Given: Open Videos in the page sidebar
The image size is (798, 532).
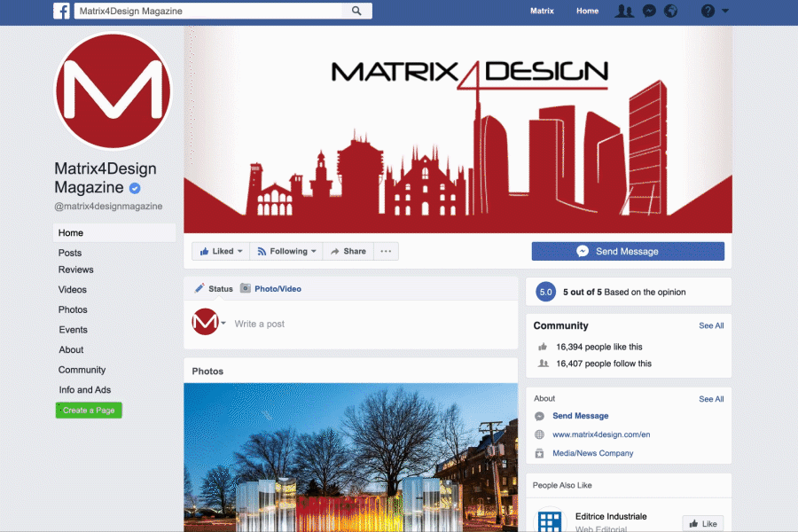Looking at the screenshot, I should pyautogui.click(x=73, y=289).
